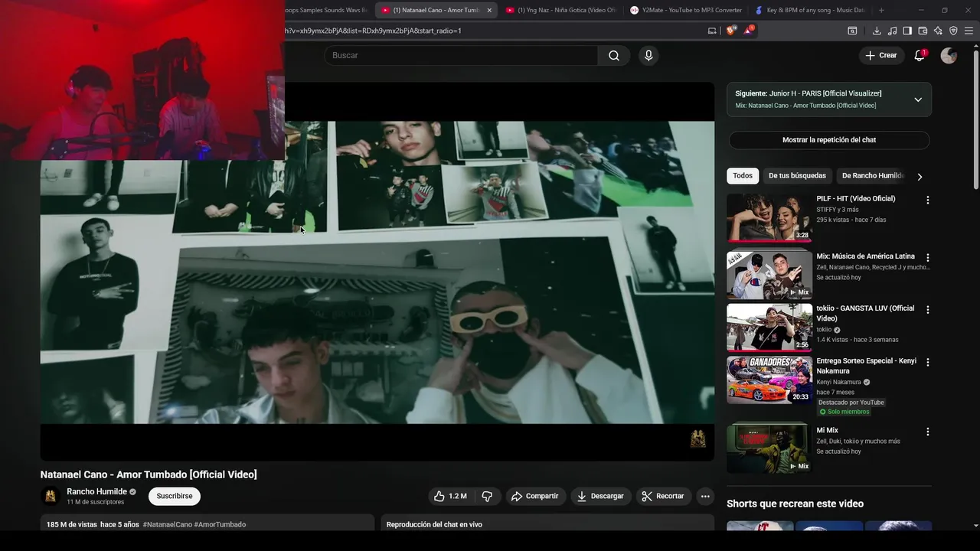Open a new browser tab

pyautogui.click(x=881, y=10)
